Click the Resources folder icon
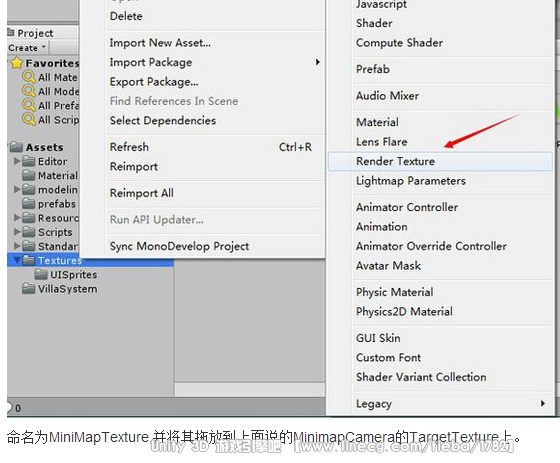This screenshot has height=463, width=560. click(x=29, y=218)
